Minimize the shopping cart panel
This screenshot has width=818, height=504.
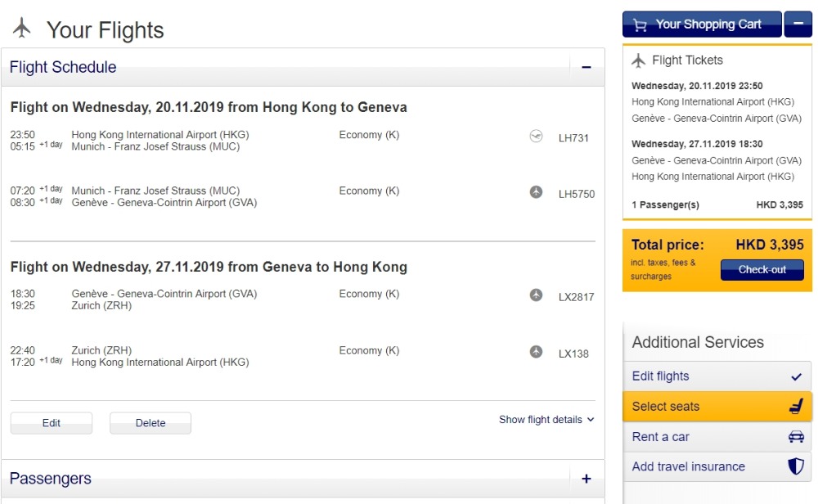tap(798, 25)
